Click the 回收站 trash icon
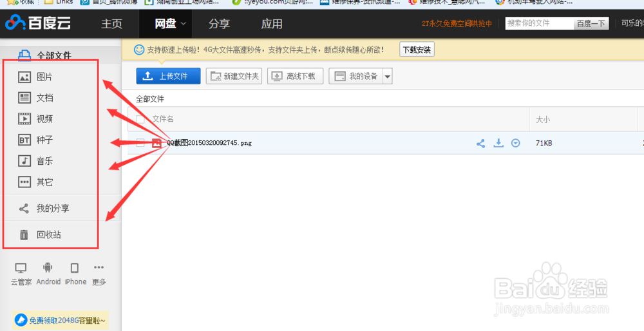Image resolution: width=644 pixels, height=331 pixels. [x=24, y=234]
